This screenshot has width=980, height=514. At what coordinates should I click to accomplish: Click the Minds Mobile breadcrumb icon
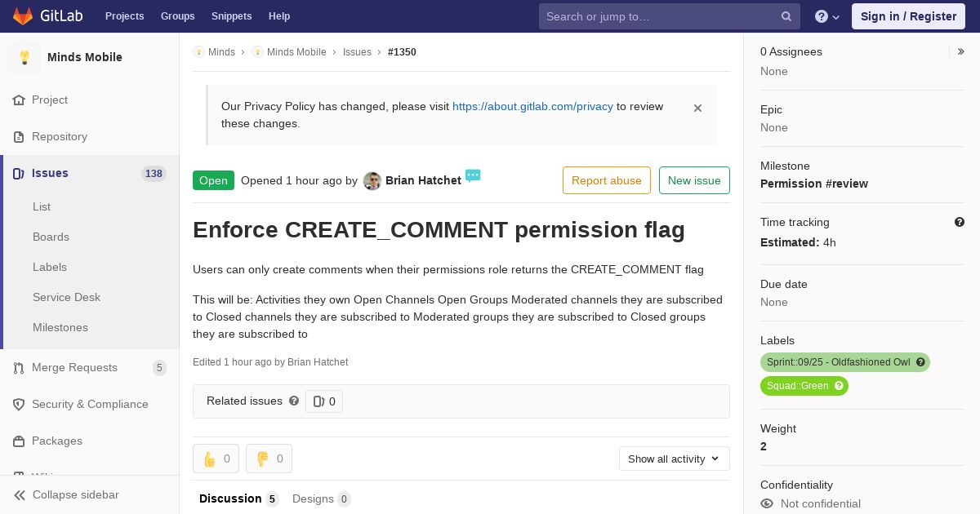click(x=257, y=52)
